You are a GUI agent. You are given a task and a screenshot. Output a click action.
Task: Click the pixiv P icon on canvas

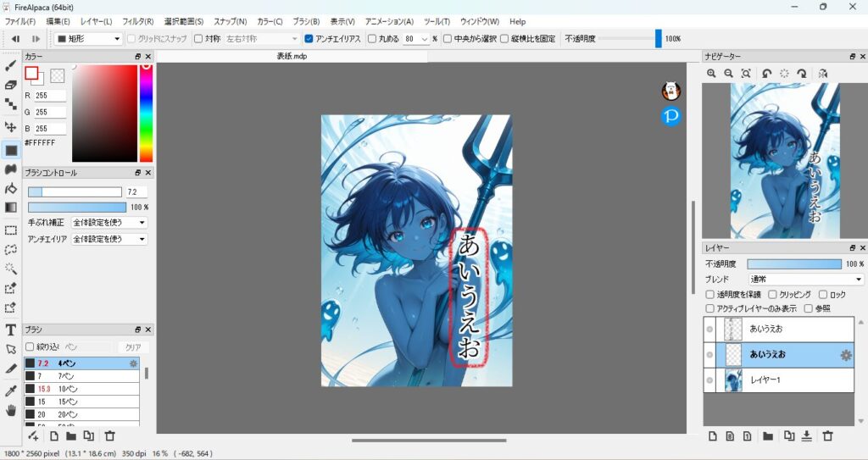point(671,116)
